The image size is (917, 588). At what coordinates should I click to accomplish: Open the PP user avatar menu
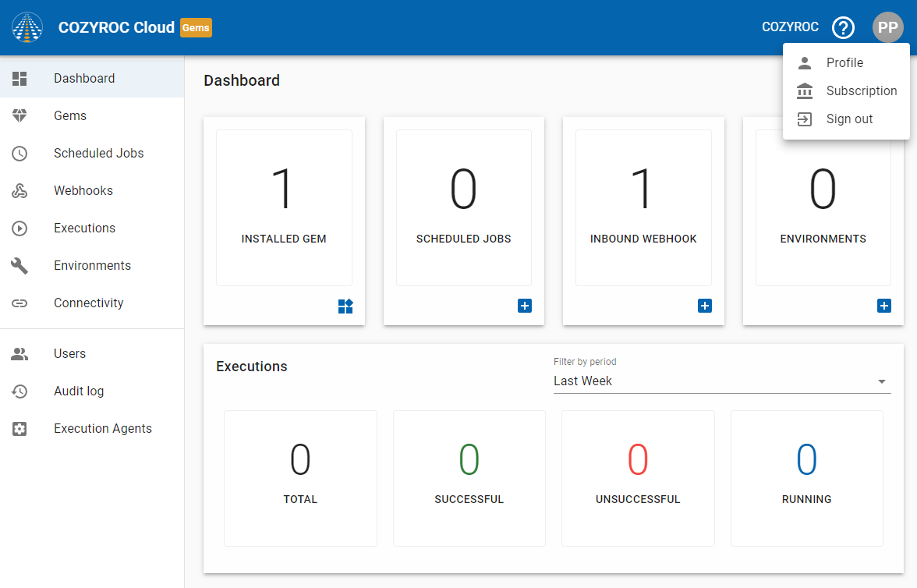click(x=888, y=27)
